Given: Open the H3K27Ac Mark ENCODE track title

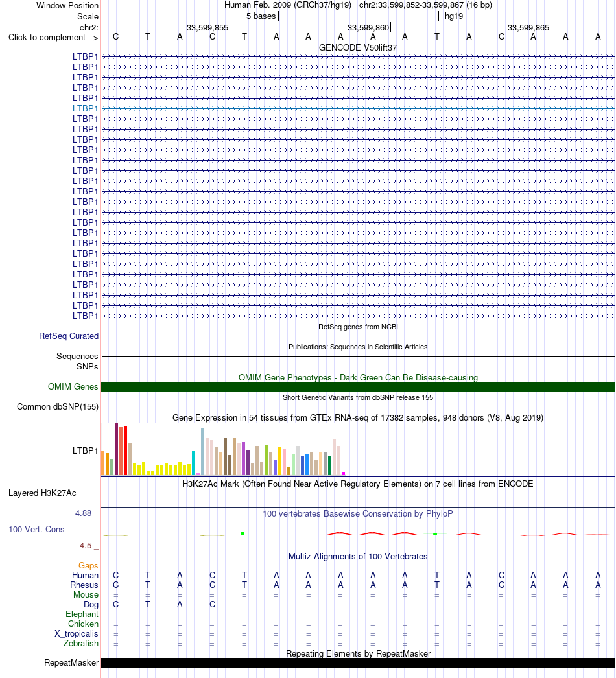Looking at the screenshot, I should [x=358, y=484].
